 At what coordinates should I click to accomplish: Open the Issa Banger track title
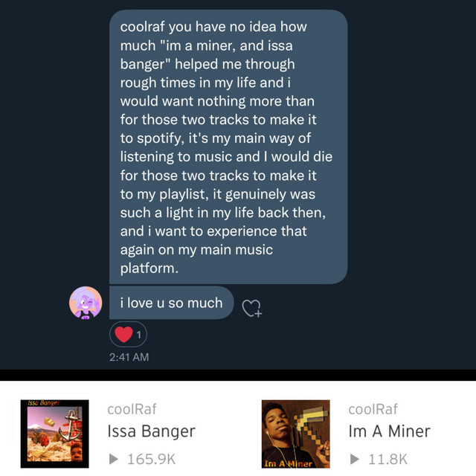tap(151, 431)
